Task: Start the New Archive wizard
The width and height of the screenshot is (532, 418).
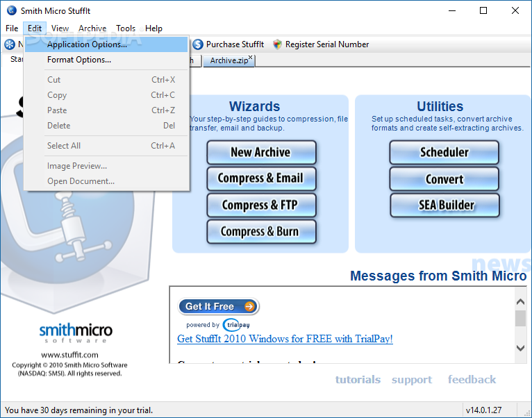Action: tap(261, 152)
